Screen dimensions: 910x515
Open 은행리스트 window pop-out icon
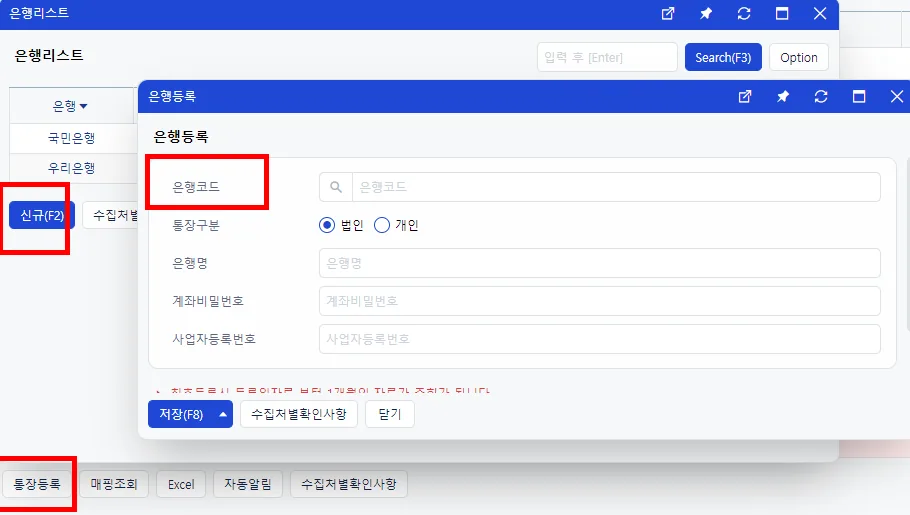668,13
